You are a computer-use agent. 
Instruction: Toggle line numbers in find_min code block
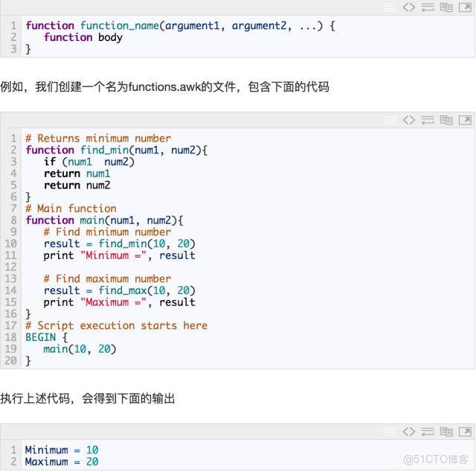click(390, 120)
